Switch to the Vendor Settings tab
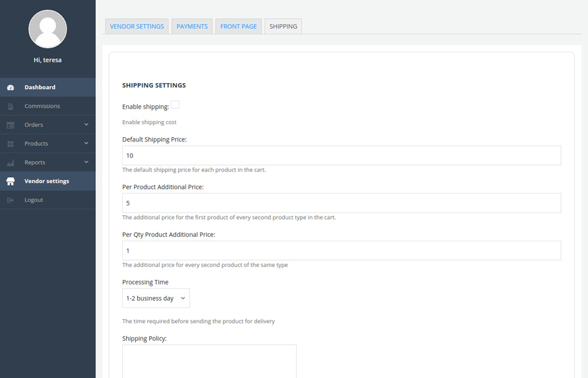The width and height of the screenshot is (588, 378). 137,26
